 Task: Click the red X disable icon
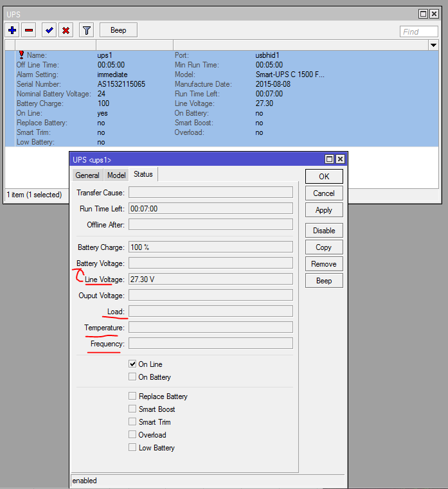(x=66, y=30)
